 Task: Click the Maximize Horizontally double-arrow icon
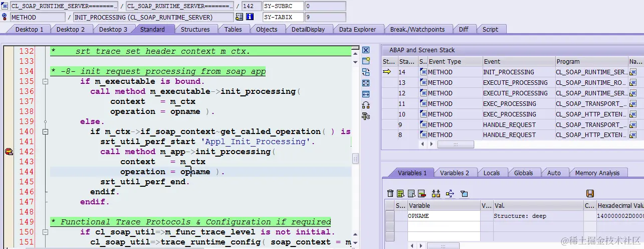366,94
